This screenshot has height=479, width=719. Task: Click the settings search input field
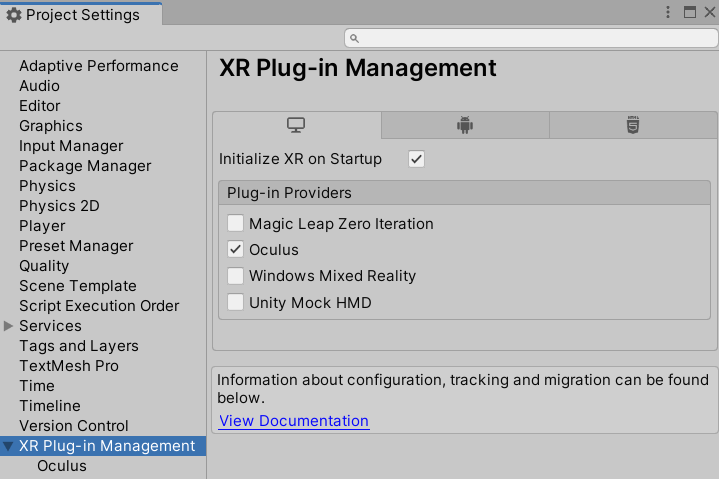[x=531, y=39]
